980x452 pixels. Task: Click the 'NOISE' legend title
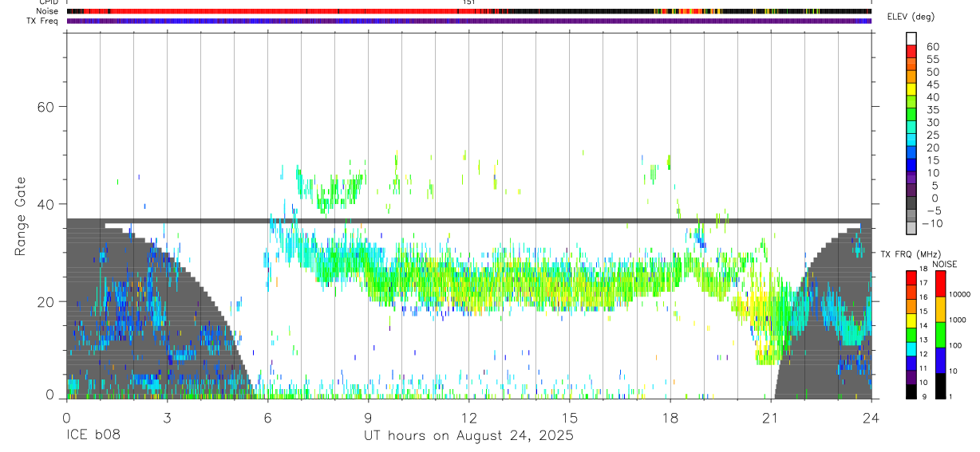[943, 264]
